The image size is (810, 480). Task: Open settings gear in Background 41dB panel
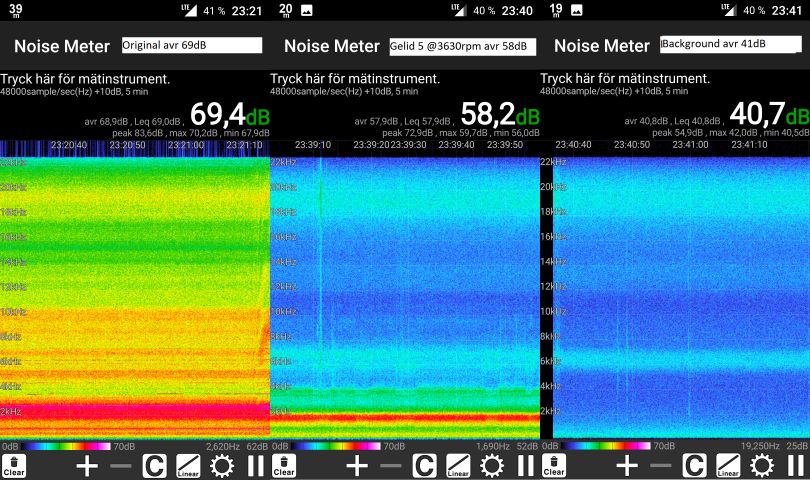[762, 466]
